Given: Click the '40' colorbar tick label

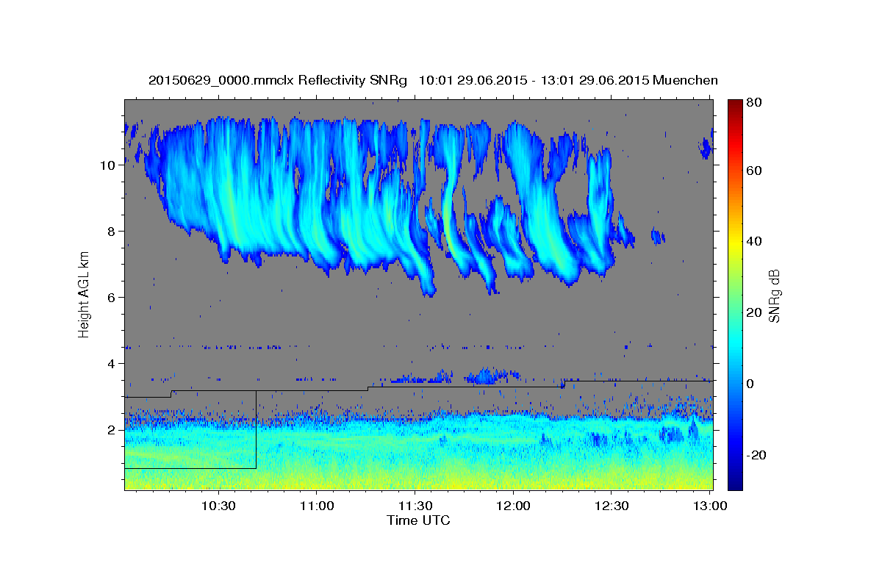Looking at the screenshot, I should (756, 242).
